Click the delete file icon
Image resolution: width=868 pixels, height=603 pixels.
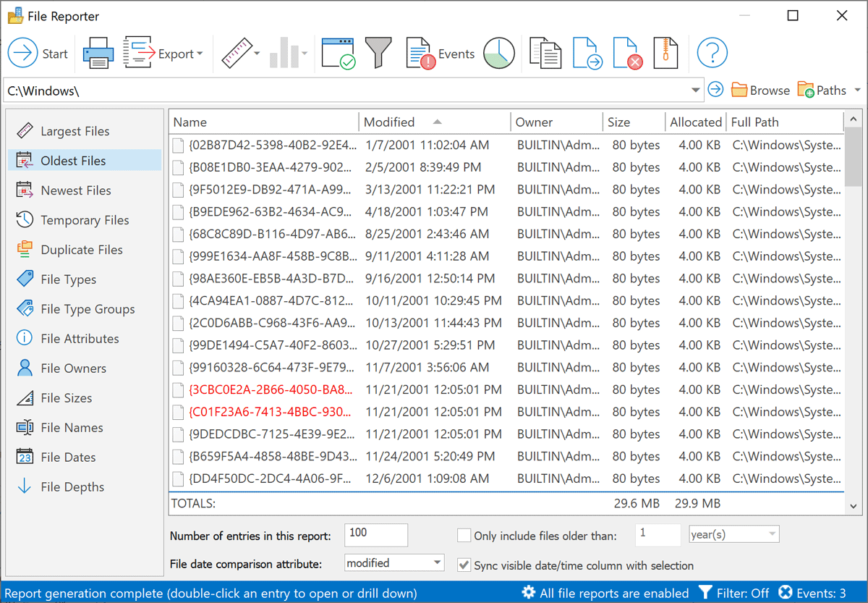point(627,54)
